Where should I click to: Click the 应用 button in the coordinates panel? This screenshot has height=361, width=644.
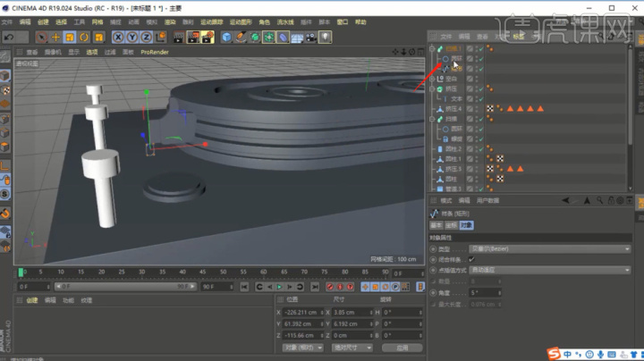click(x=402, y=347)
